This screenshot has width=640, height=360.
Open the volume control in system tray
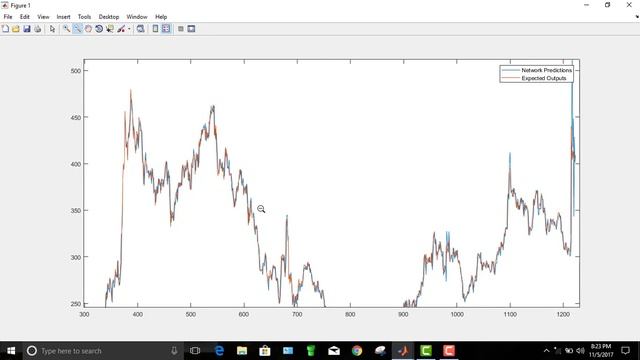tap(580, 351)
